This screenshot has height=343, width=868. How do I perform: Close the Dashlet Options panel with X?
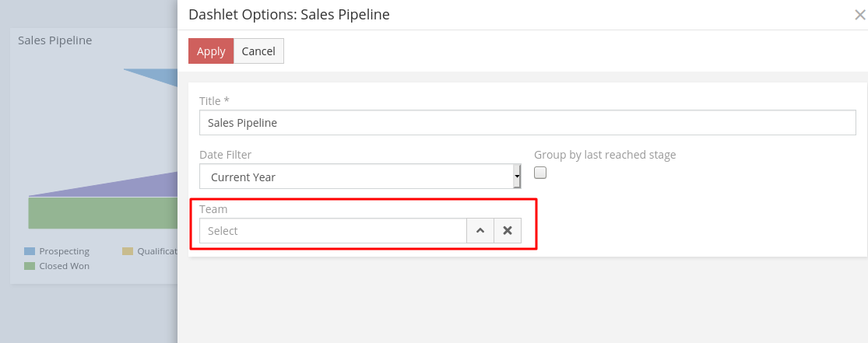[x=859, y=15]
